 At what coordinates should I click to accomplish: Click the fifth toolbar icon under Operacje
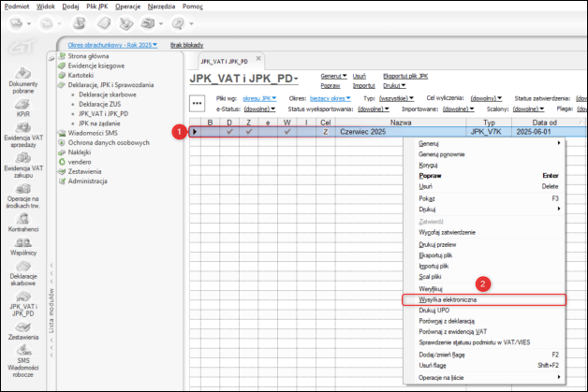coord(126,23)
